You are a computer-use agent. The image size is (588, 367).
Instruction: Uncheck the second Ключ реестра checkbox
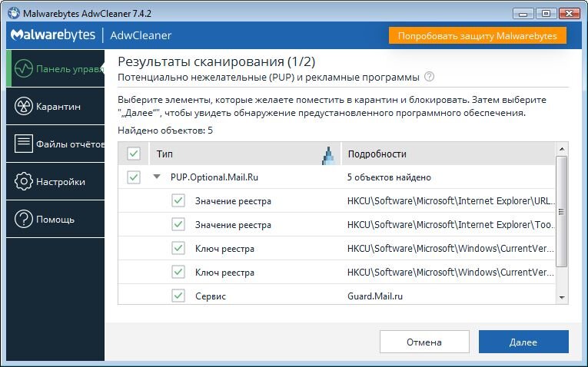(178, 272)
